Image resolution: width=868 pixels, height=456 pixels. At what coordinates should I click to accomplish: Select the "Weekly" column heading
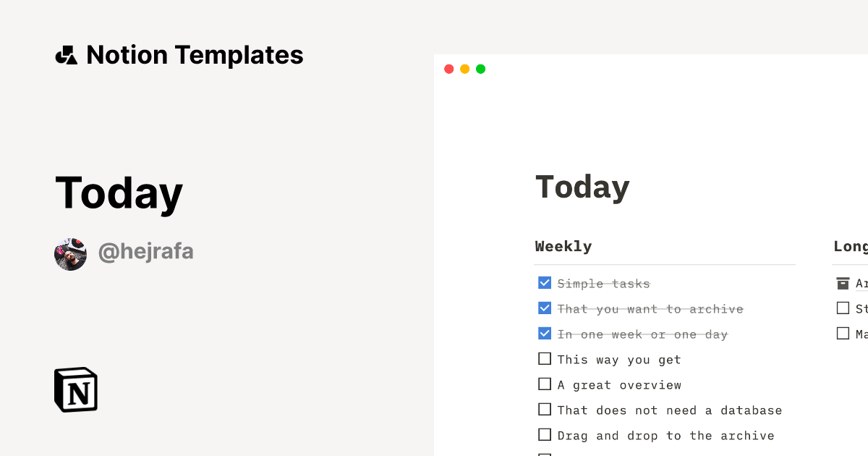click(563, 246)
